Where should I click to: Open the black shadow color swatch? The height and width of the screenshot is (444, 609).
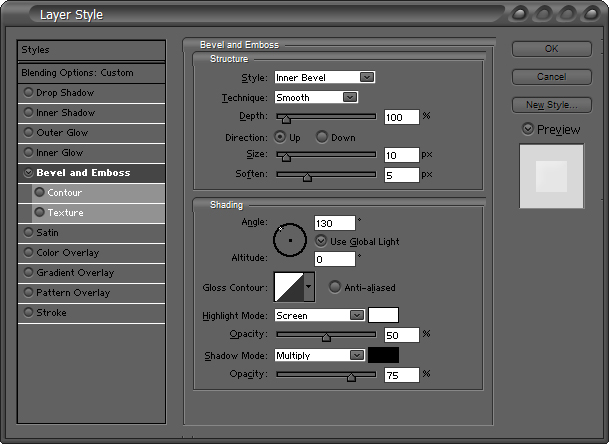click(x=383, y=355)
